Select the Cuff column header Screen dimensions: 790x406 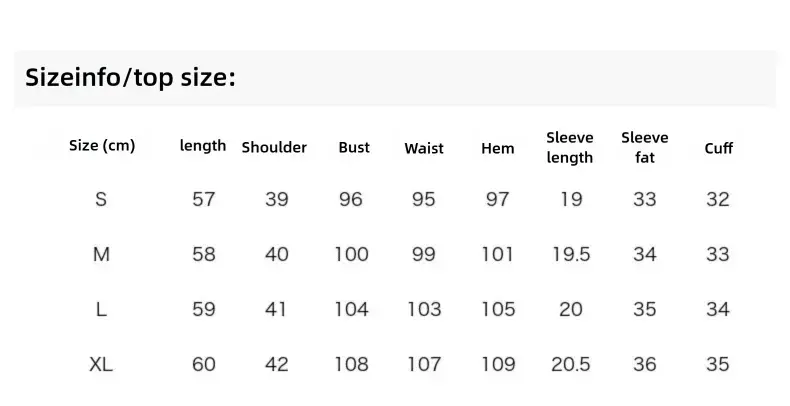coord(718,148)
